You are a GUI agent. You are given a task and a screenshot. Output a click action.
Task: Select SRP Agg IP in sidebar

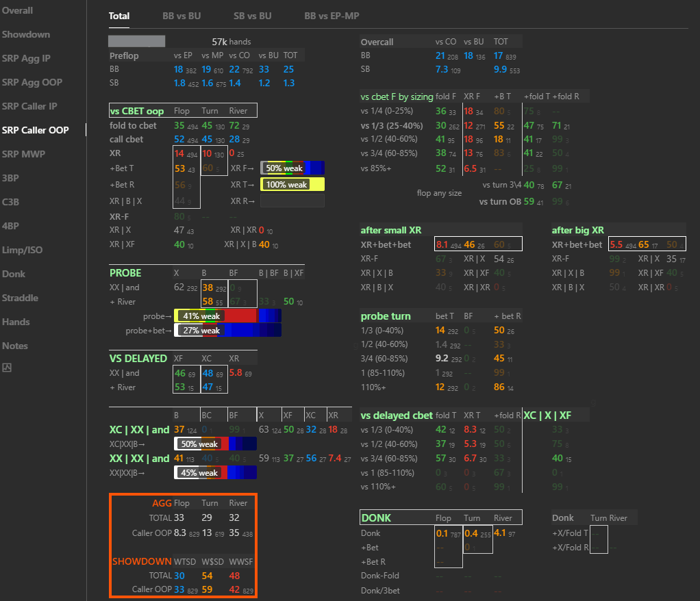coord(26,58)
